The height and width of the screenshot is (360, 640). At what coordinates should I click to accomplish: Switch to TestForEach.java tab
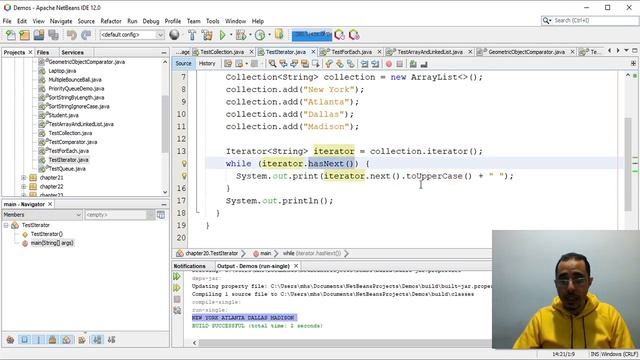pos(351,52)
